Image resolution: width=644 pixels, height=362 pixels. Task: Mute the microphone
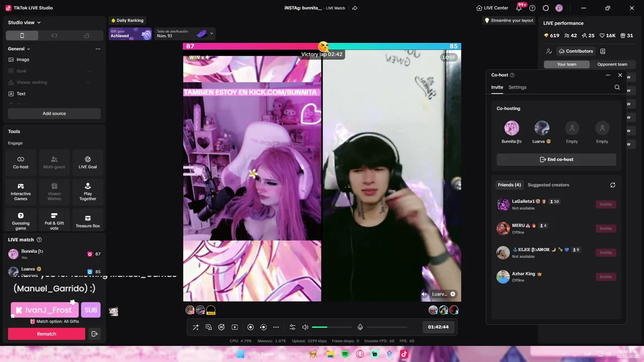click(x=360, y=327)
